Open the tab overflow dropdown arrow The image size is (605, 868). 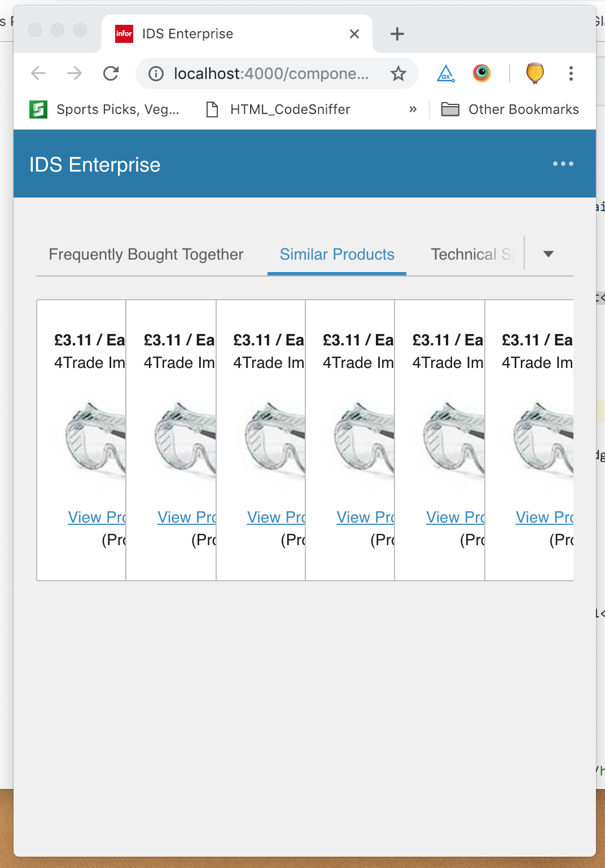[548, 254]
